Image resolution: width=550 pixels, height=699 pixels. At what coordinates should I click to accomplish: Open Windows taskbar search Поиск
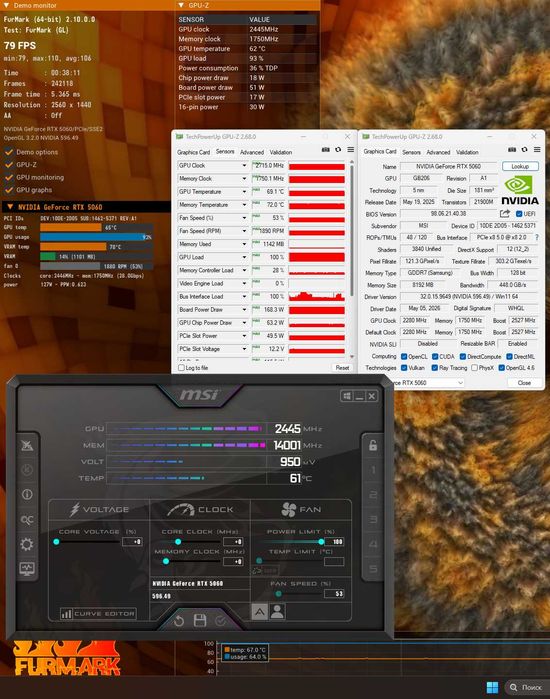point(526,687)
